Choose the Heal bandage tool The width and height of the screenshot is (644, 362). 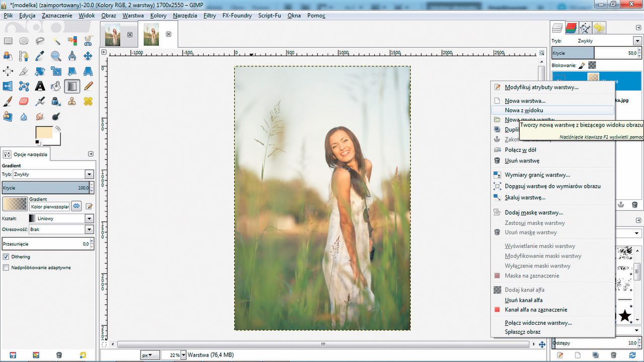pos(88,101)
